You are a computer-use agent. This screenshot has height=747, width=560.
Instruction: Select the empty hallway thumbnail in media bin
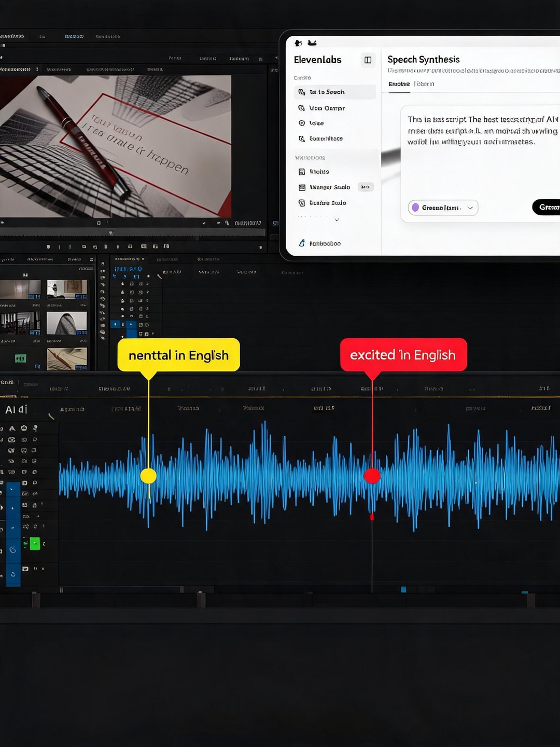(20, 289)
